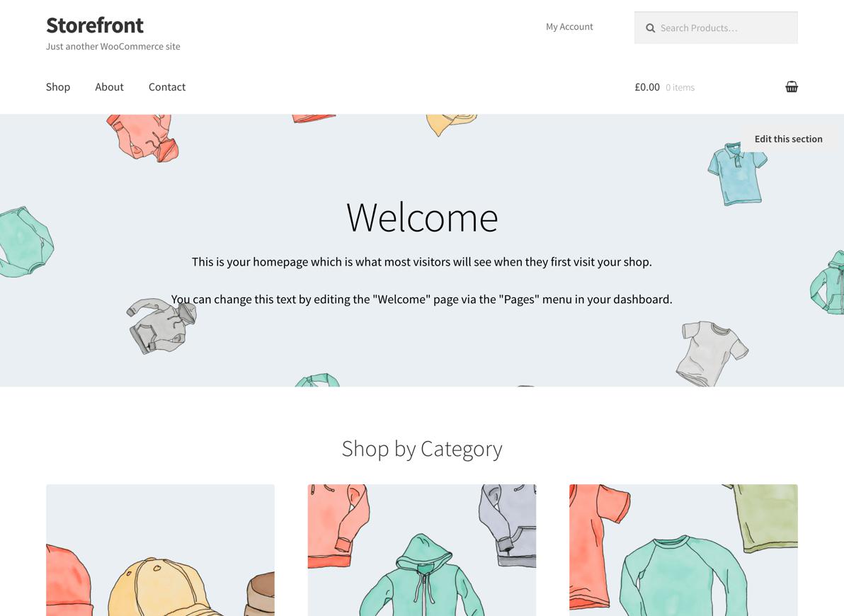The image size is (844, 616).
Task: Open the hats category thumbnail
Action: coord(161,549)
